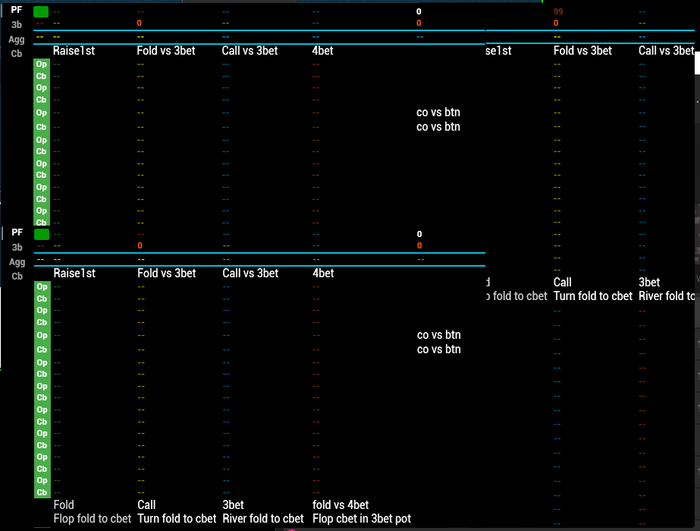Click the white 0 value in the upper popup
This screenshot has width=700, height=531.
[x=419, y=12]
